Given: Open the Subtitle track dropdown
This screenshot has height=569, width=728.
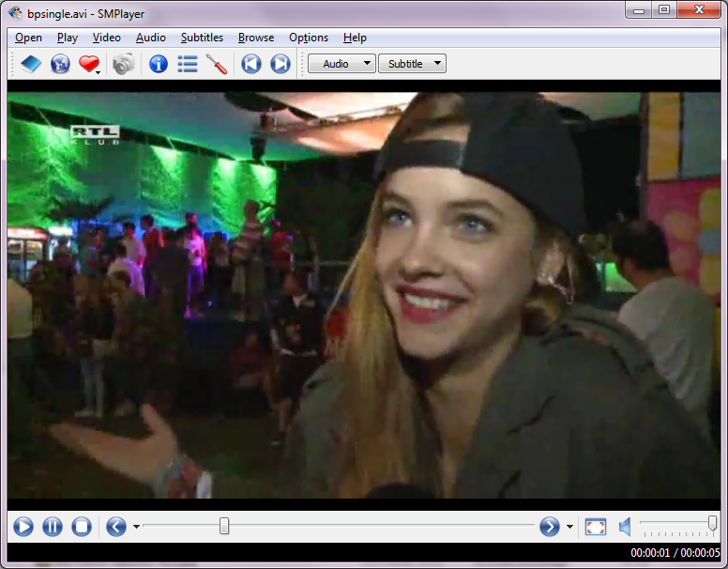Looking at the screenshot, I should [412, 64].
